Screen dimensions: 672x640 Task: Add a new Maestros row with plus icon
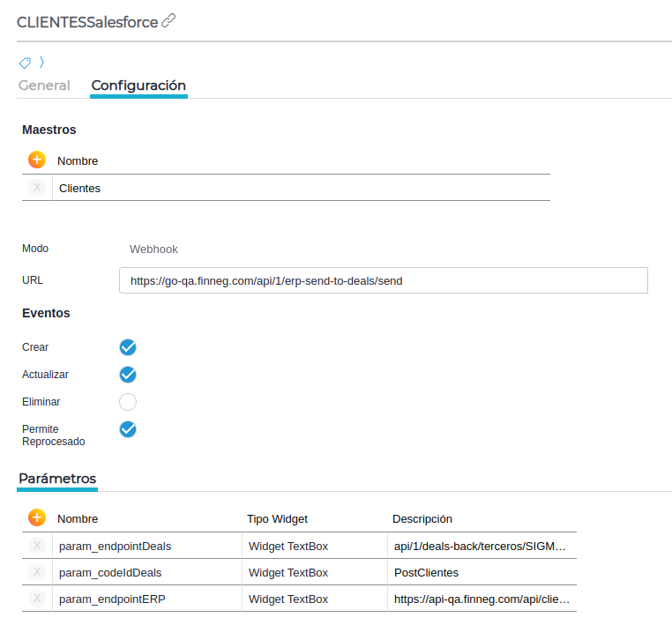36,160
